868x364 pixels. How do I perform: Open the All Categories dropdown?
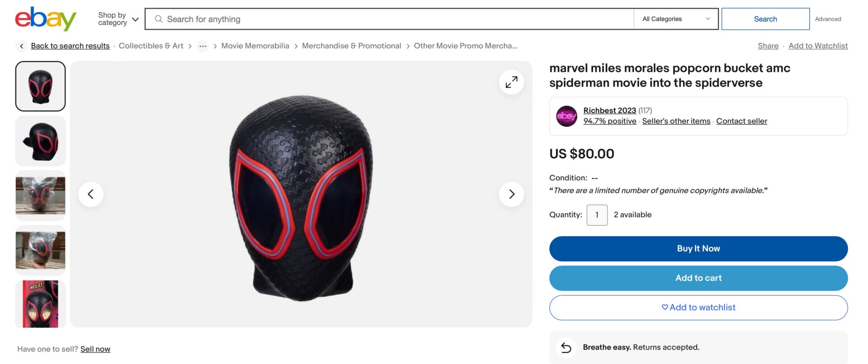point(675,19)
